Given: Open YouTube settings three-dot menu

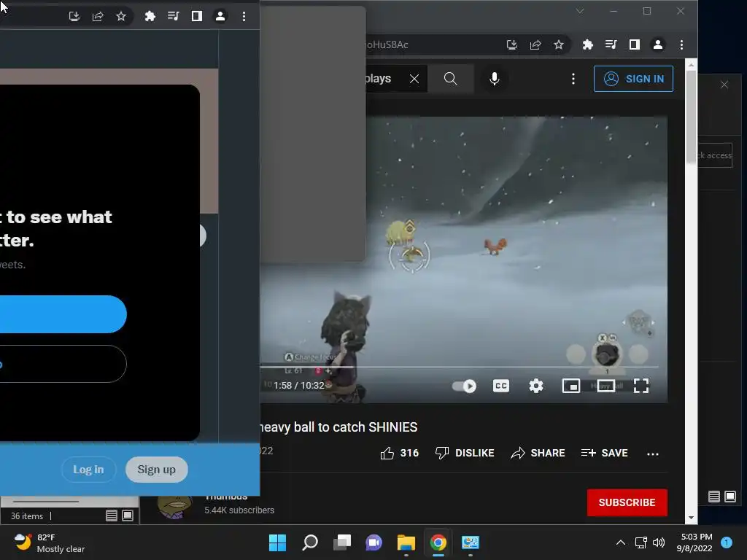Looking at the screenshot, I should click(x=573, y=79).
